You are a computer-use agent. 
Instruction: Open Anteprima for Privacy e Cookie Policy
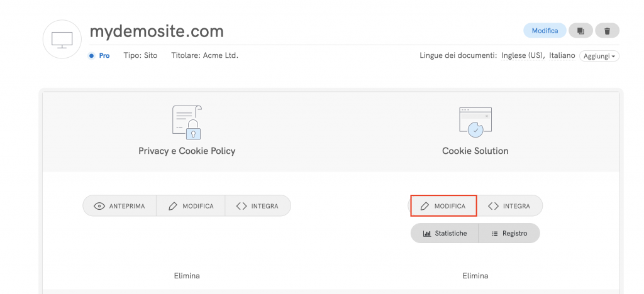119,206
